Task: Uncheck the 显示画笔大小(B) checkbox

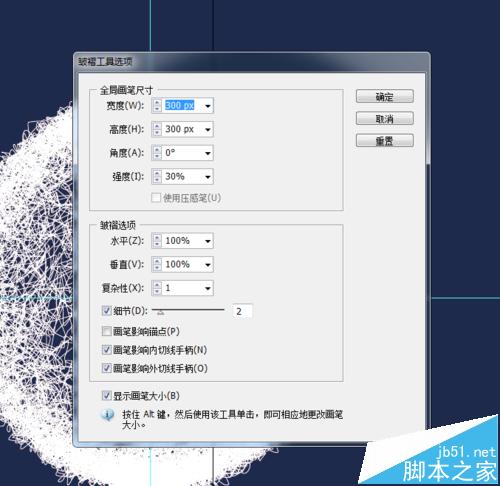Action: pyautogui.click(x=106, y=396)
